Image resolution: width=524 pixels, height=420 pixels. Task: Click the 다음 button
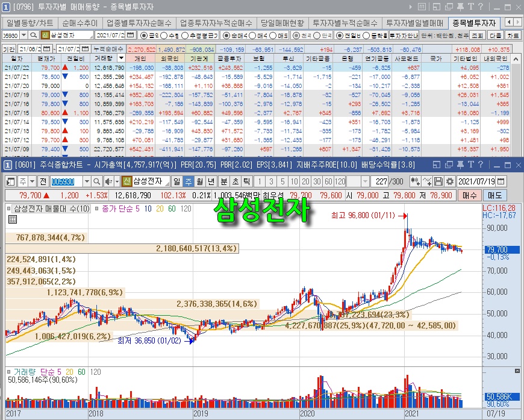pyautogui.click(x=495, y=35)
